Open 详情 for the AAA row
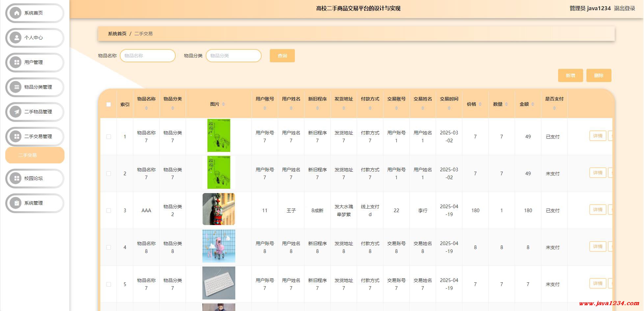The width and height of the screenshot is (644, 311). (598, 210)
